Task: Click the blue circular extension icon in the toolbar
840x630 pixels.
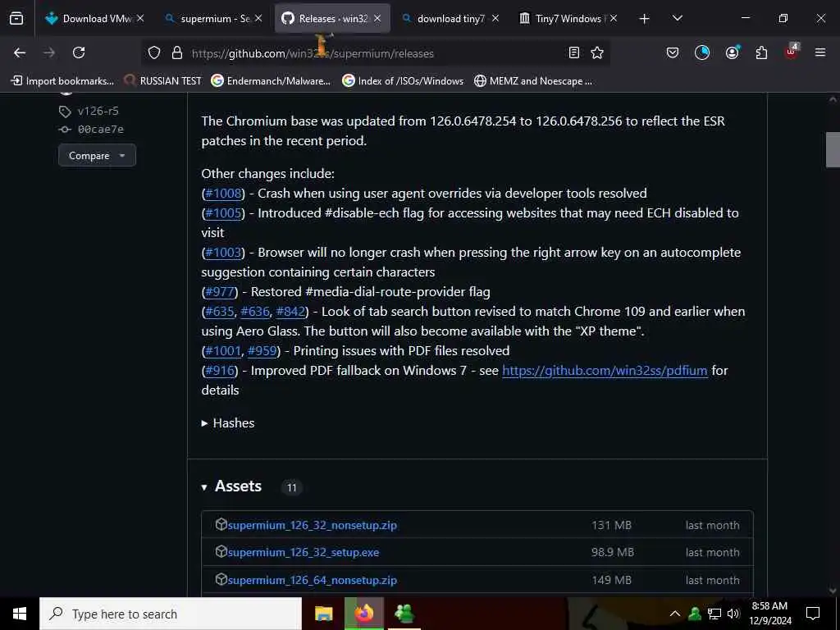Action: point(702,52)
